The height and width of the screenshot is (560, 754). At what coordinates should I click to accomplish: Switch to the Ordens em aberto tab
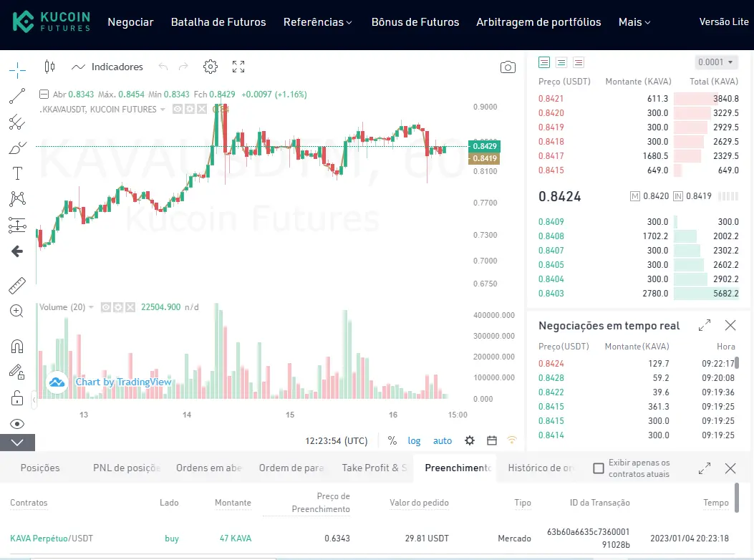pos(208,468)
